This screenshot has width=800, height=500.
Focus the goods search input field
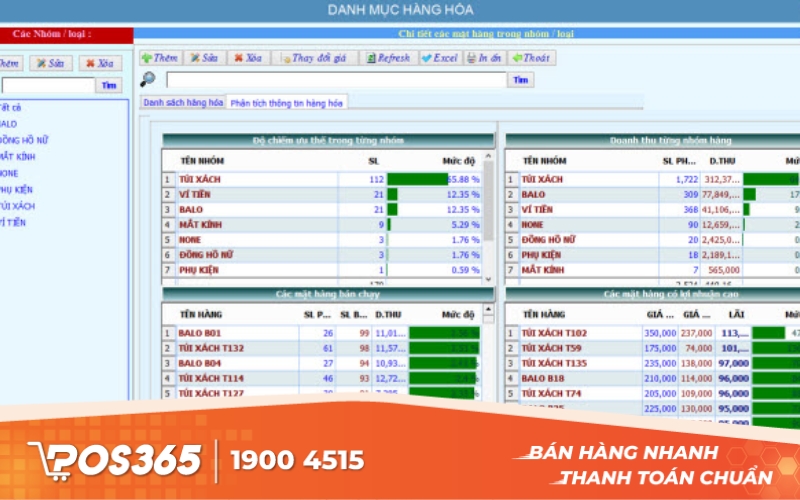pyautogui.click(x=336, y=80)
